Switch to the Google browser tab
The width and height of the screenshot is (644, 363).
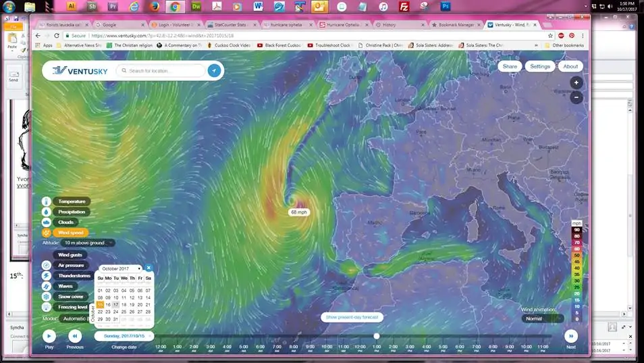(x=119, y=24)
